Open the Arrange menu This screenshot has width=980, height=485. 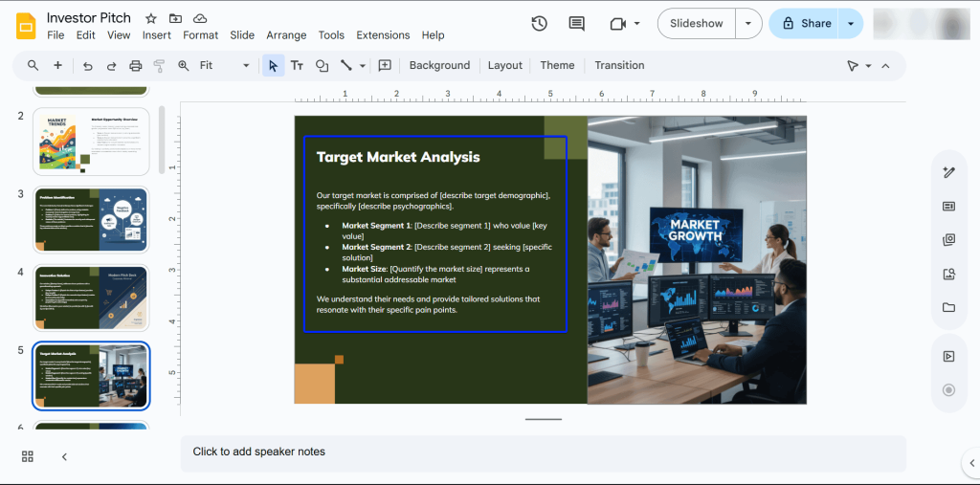tap(286, 35)
